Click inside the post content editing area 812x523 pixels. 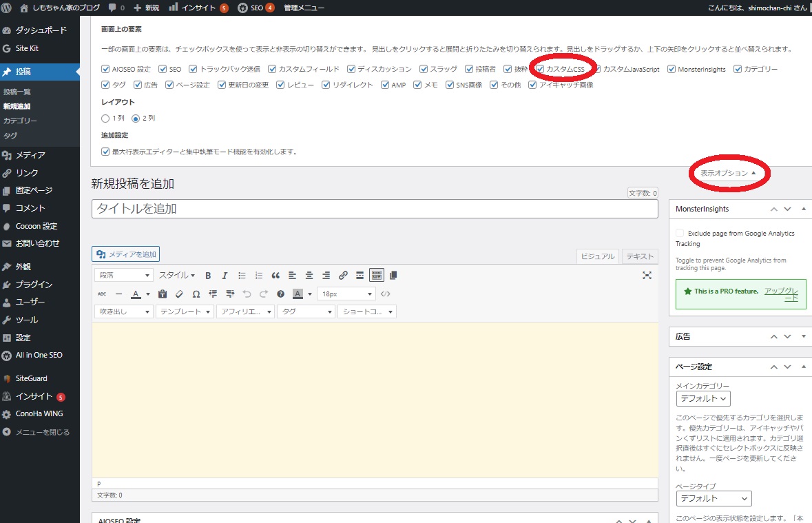(375, 400)
